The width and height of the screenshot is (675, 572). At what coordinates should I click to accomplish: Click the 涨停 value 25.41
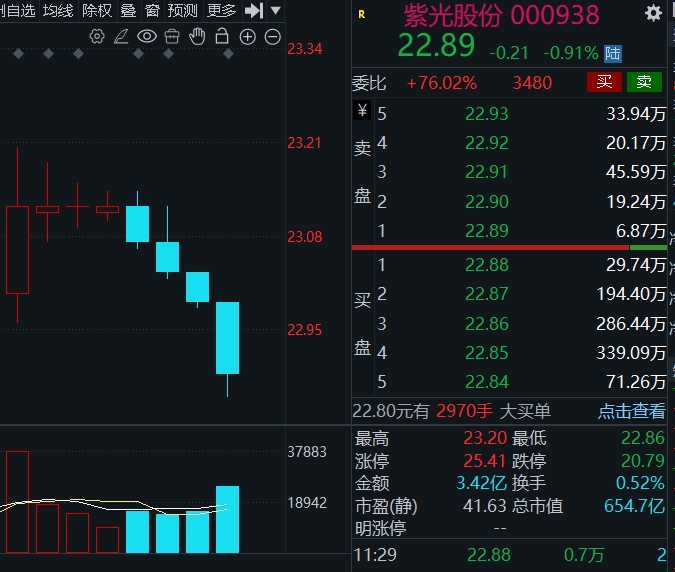pos(484,461)
